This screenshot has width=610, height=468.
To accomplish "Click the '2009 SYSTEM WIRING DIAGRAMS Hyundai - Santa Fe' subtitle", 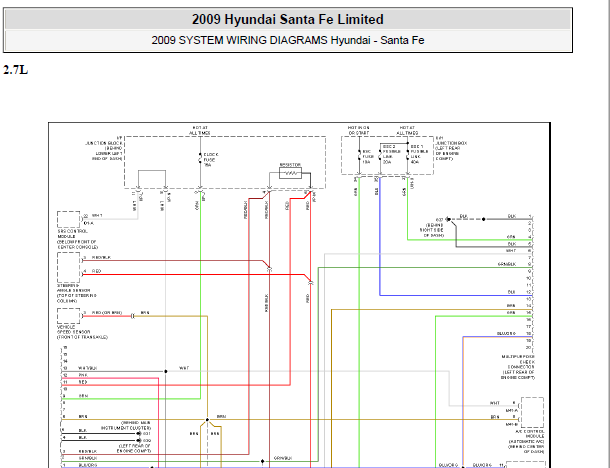I will pyautogui.click(x=288, y=40).
